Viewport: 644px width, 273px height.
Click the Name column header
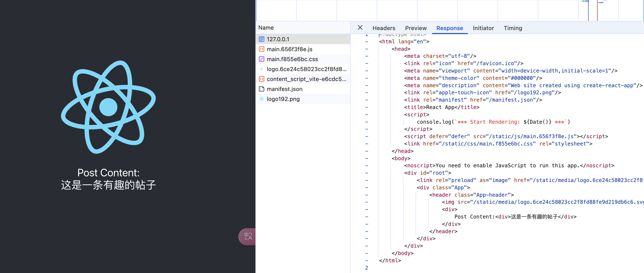[266, 28]
